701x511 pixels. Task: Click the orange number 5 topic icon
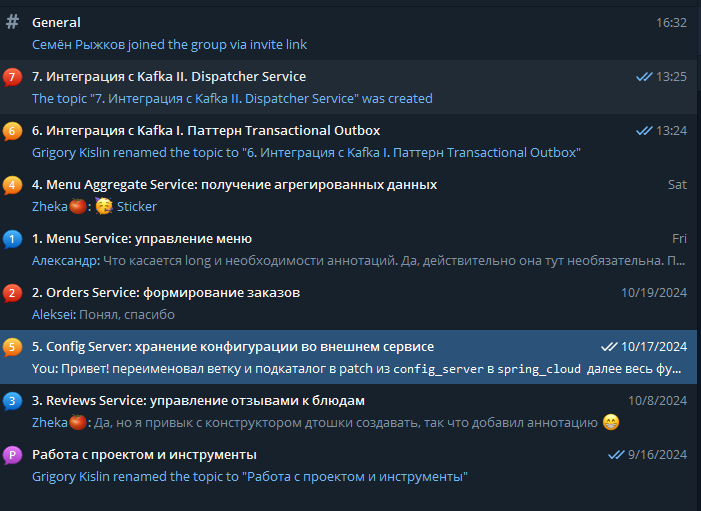[12, 347]
